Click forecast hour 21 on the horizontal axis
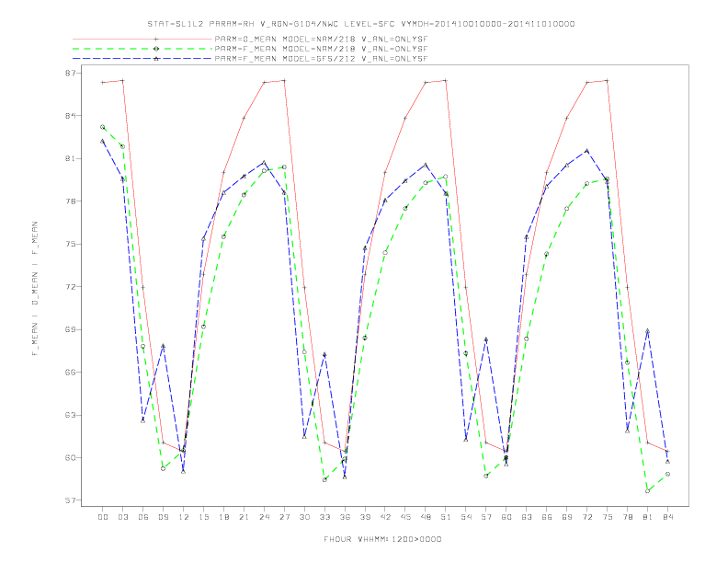Image resolution: width=728 pixels, height=563 pixels. (244, 517)
